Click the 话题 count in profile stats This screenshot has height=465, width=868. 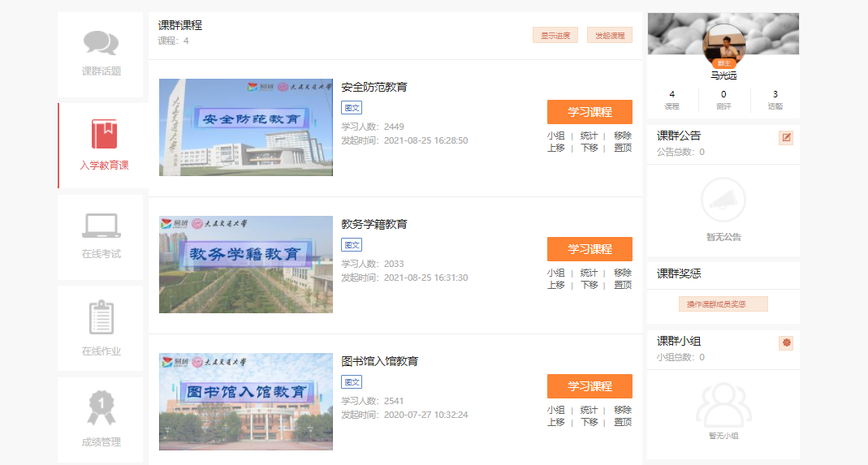[x=775, y=100]
